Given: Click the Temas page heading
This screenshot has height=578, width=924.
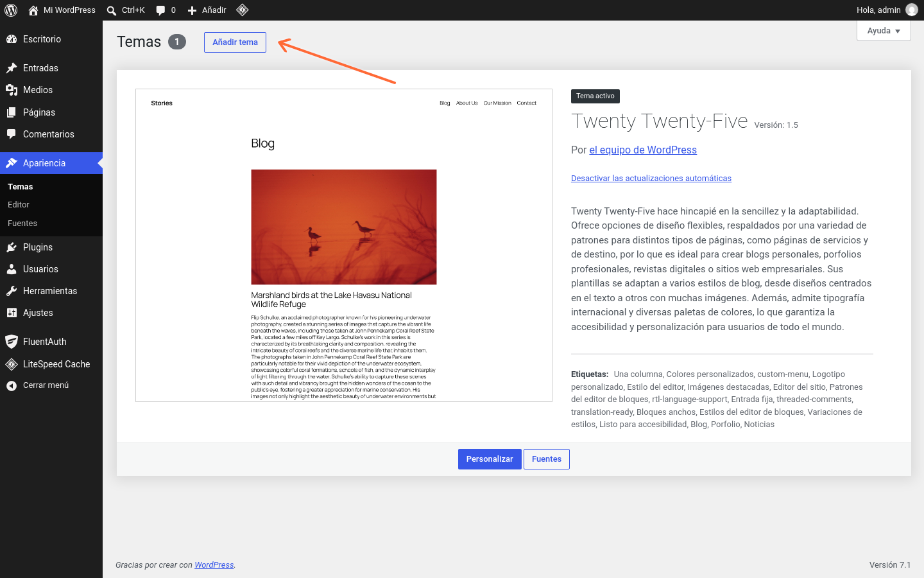Looking at the screenshot, I should click(x=139, y=42).
